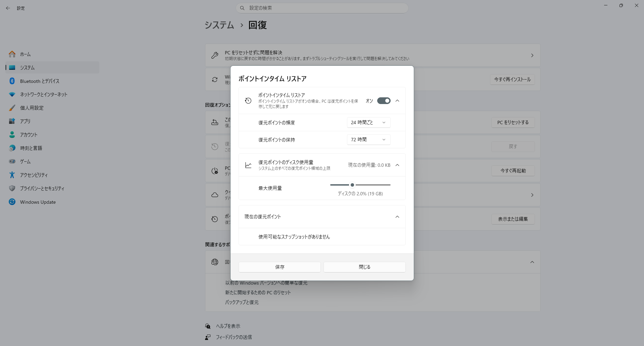Open Windows Update page
This screenshot has width=644, height=346.
click(52, 202)
